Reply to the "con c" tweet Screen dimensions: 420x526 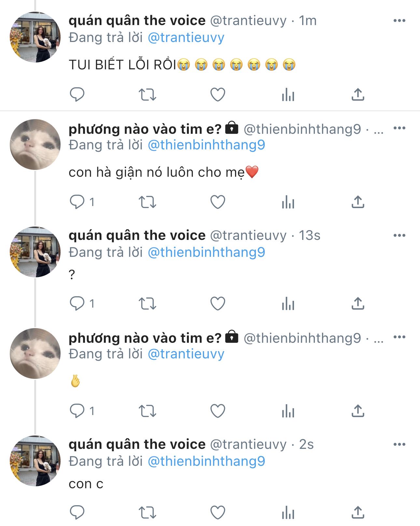77,513
